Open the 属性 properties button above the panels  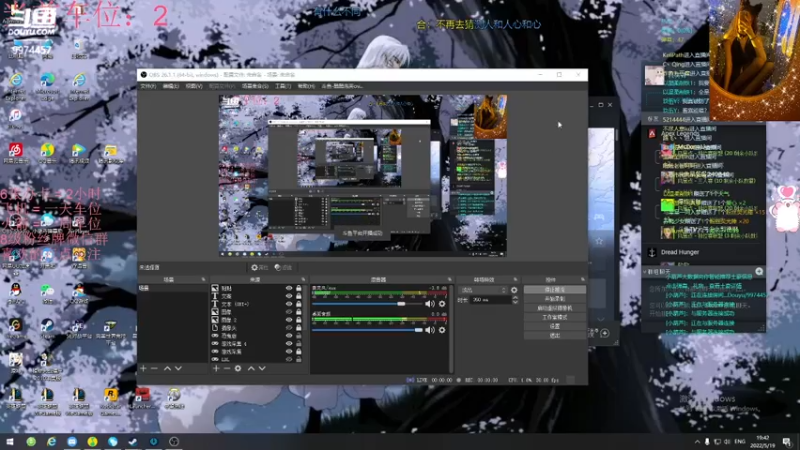260,267
